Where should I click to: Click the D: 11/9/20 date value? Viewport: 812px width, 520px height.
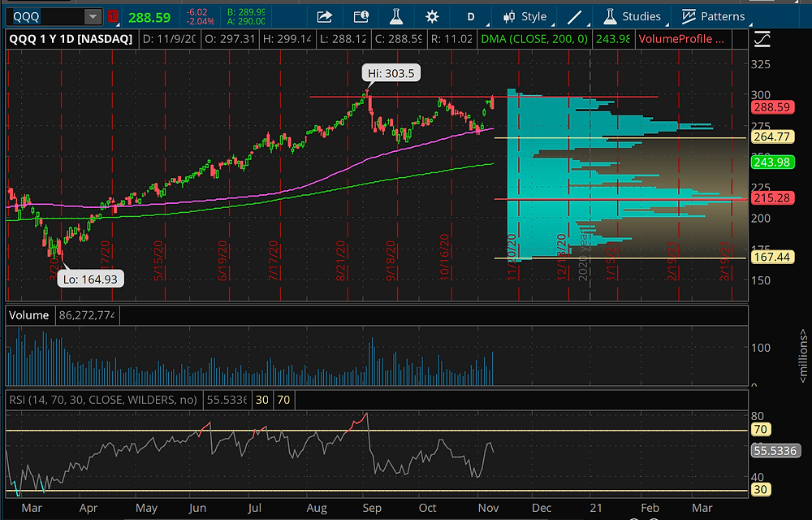point(169,39)
